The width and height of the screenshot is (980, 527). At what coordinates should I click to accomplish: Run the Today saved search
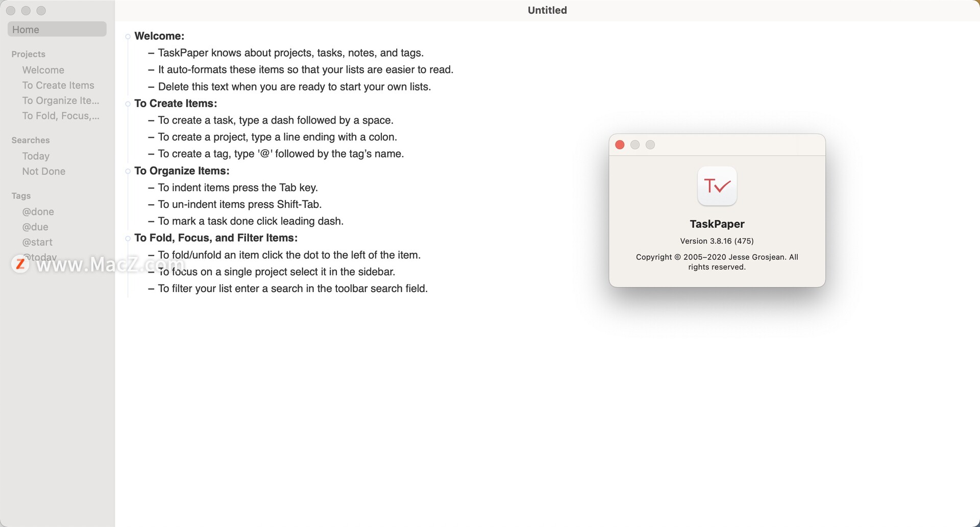[36, 156]
